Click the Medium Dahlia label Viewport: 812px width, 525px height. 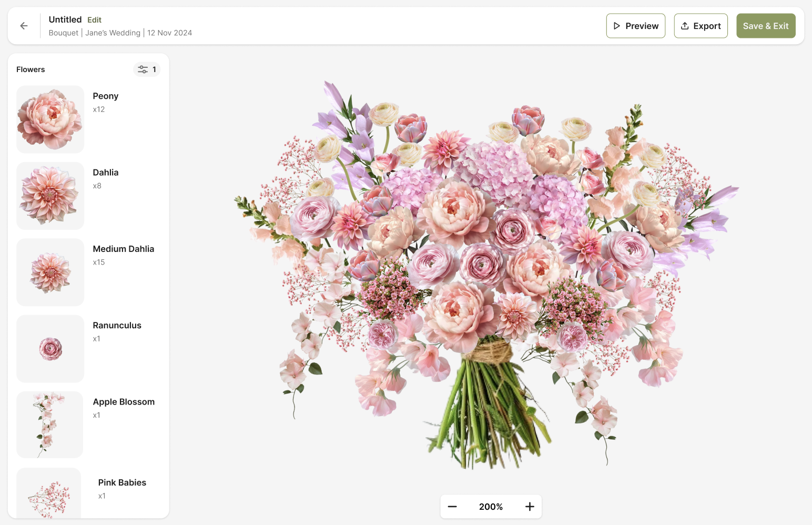click(124, 249)
